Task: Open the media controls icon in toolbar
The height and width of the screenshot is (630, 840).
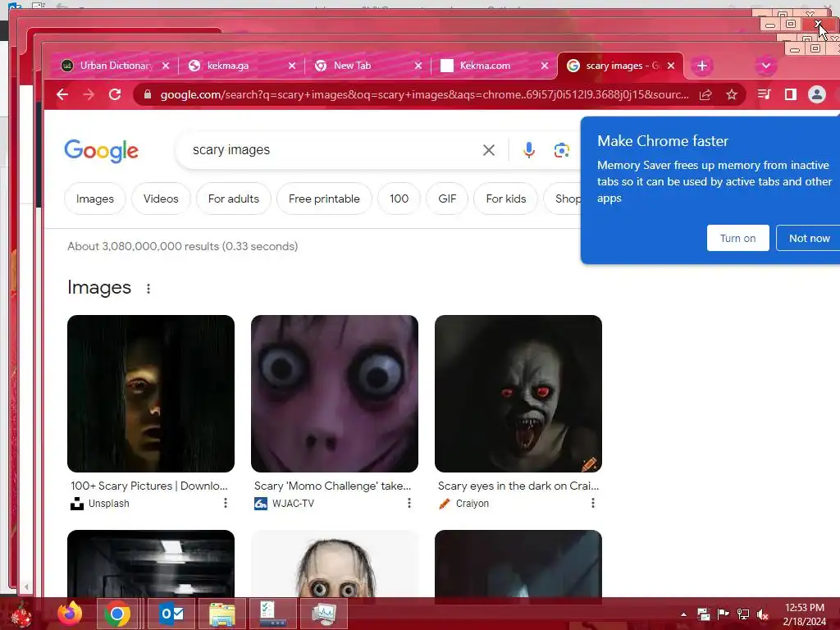Action: pos(764,95)
